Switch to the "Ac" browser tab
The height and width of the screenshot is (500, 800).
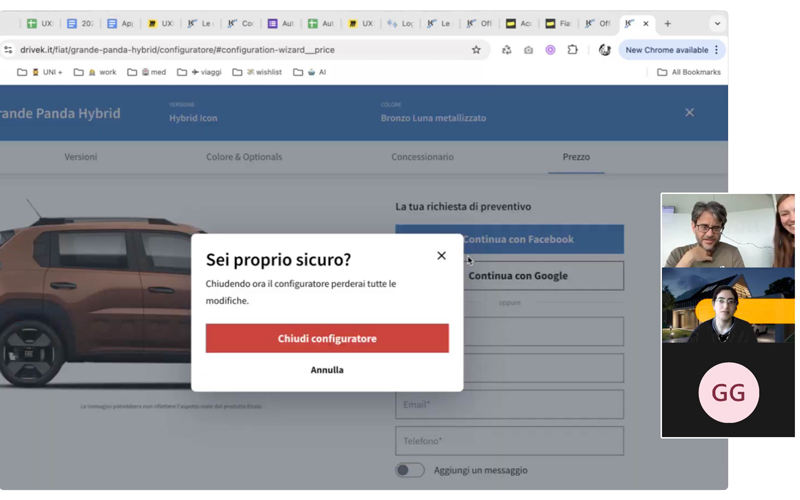coord(518,23)
